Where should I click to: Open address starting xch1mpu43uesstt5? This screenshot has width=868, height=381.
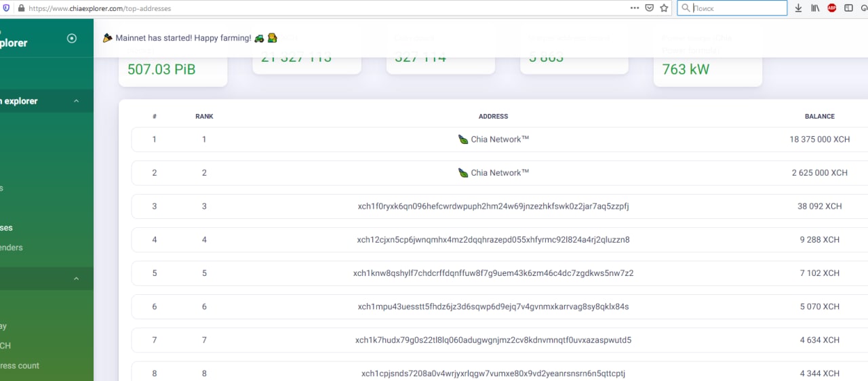pyautogui.click(x=493, y=306)
